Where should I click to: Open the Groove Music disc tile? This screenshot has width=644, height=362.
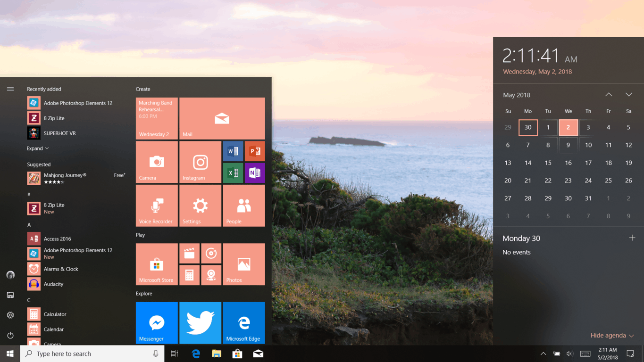point(211,254)
